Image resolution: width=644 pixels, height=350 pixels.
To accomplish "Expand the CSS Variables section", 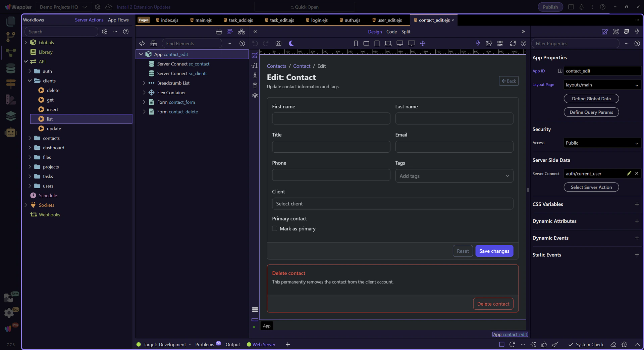I will pyautogui.click(x=637, y=204).
